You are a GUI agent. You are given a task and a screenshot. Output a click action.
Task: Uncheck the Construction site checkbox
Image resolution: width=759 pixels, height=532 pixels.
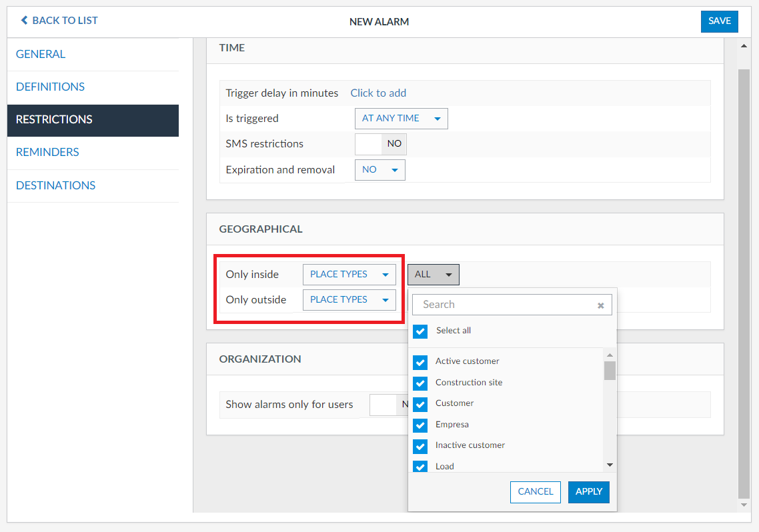pyautogui.click(x=420, y=383)
